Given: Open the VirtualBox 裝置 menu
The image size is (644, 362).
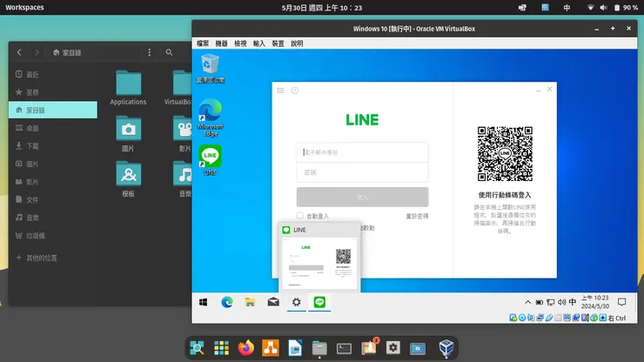Looking at the screenshot, I should pyautogui.click(x=278, y=44).
